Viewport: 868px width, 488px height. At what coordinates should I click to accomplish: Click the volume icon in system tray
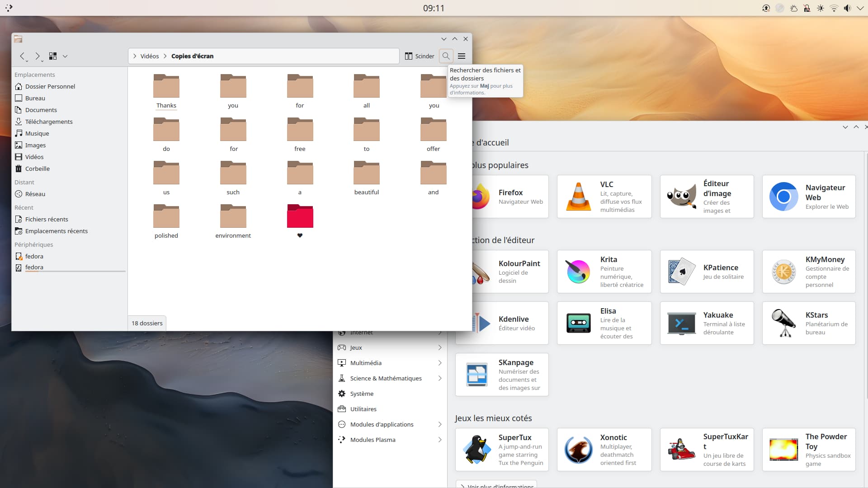point(847,8)
